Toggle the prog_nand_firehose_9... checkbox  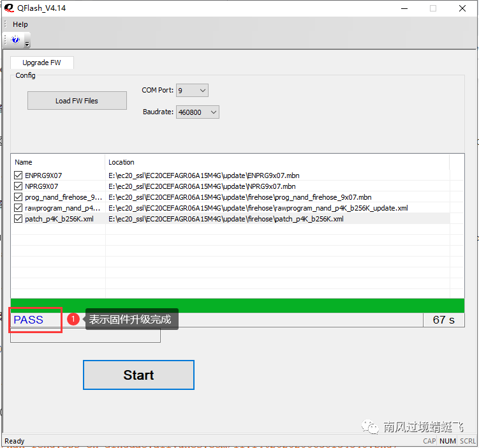pos(18,197)
